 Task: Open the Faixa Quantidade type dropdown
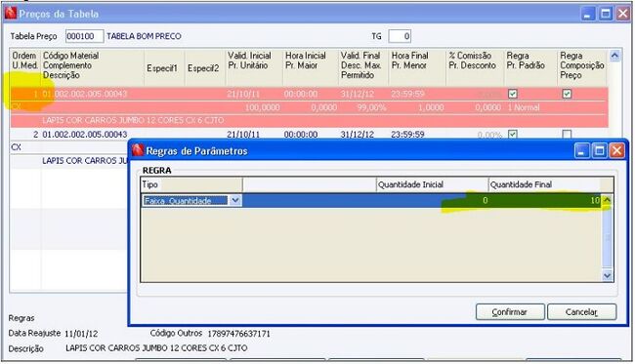tap(235, 200)
